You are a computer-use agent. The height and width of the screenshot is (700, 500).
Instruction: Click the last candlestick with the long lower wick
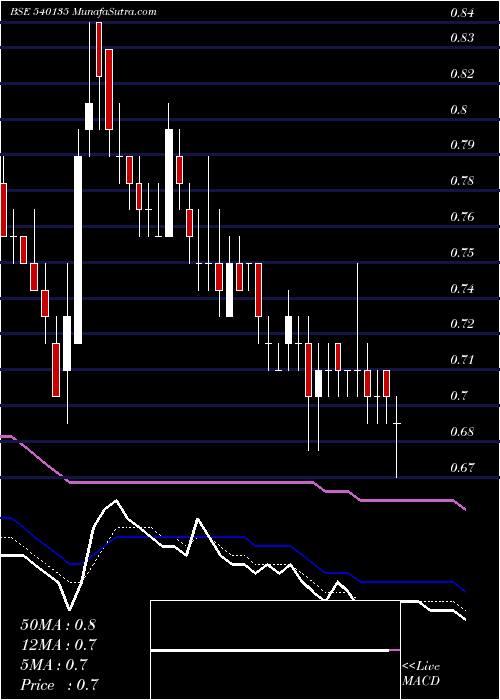(396, 437)
